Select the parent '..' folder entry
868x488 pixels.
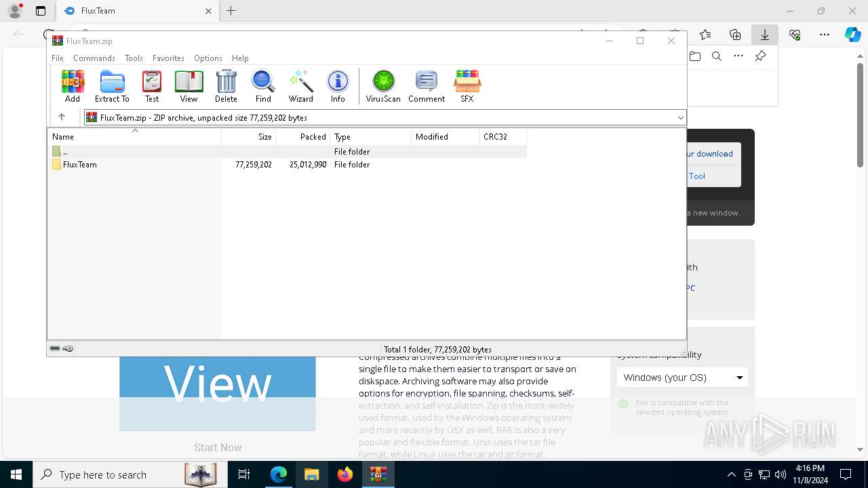[x=287, y=152]
